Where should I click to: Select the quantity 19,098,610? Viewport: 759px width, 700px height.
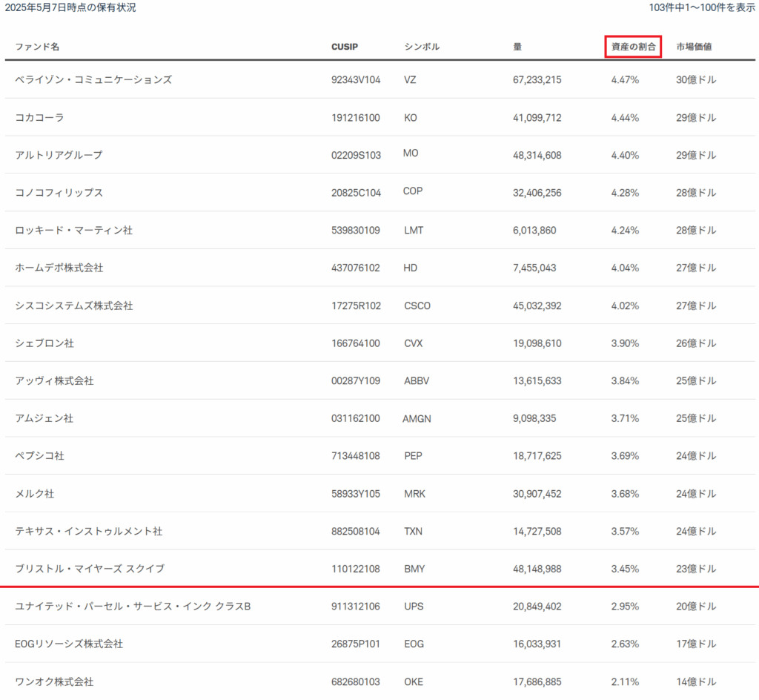(x=537, y=343)
